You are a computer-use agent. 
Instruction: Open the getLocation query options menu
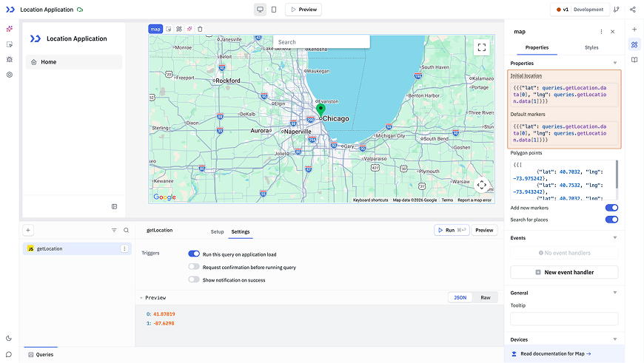coord(124,249)
